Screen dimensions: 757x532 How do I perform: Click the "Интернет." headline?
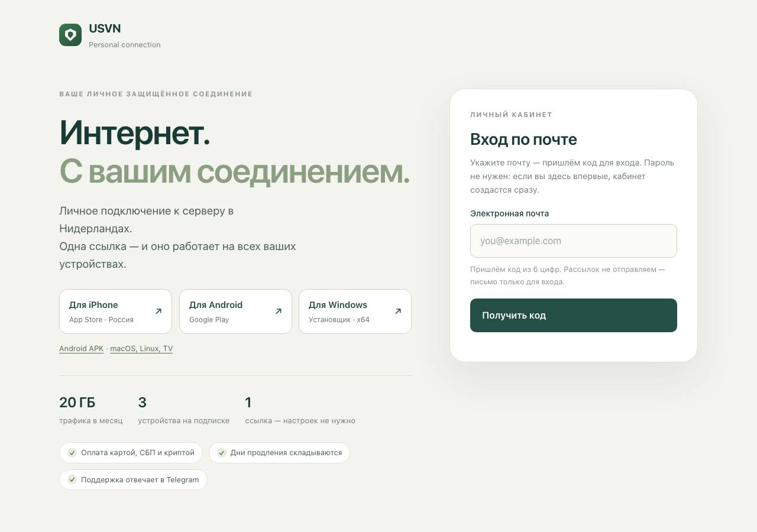click(135, 132)
